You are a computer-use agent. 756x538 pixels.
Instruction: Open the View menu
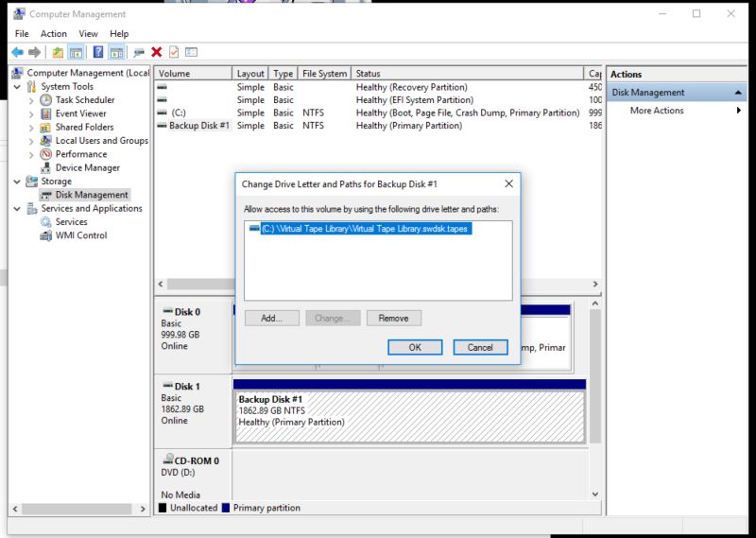pyautogui.click(x=88, y=34)
